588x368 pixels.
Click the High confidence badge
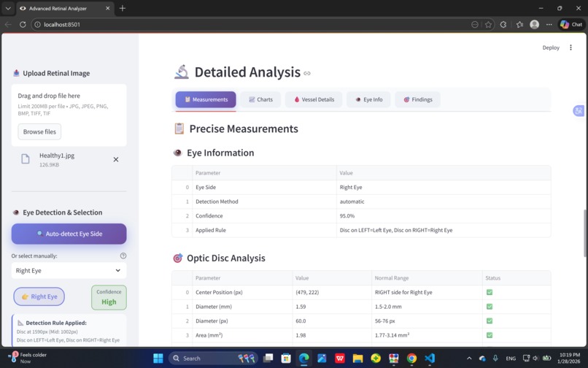(x=109, y=297)
